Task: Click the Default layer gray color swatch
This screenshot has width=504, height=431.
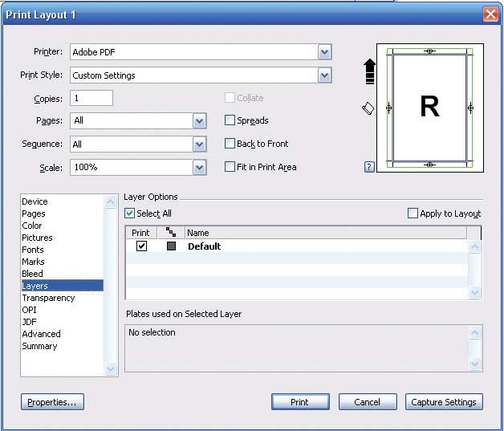Action: (x=171, y=246)
